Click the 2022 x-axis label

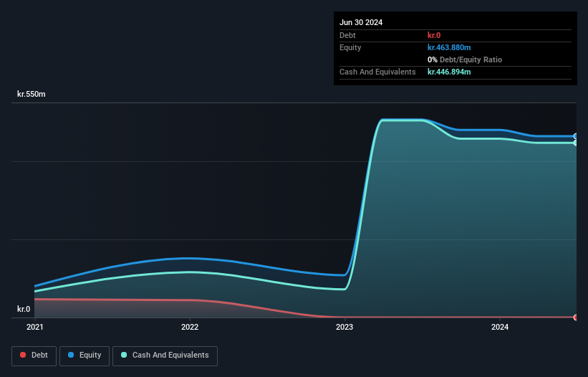tap(190, 327)
